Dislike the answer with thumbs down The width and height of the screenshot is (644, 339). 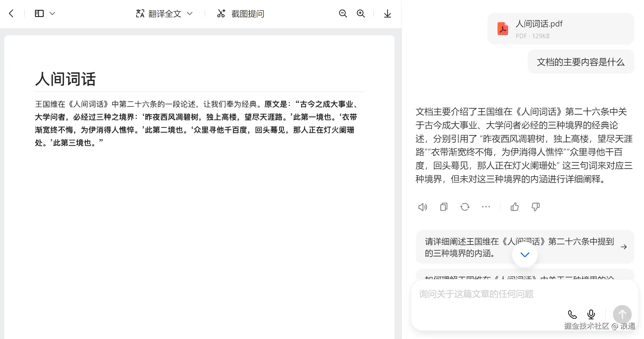536,207
